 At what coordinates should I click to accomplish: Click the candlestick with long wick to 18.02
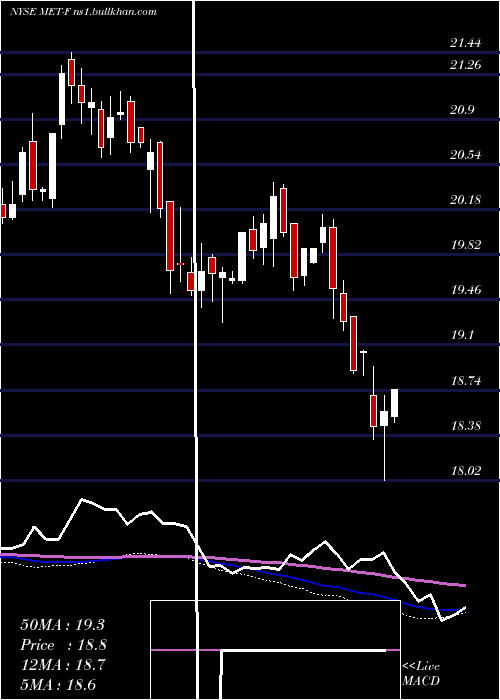pos(384,438)
